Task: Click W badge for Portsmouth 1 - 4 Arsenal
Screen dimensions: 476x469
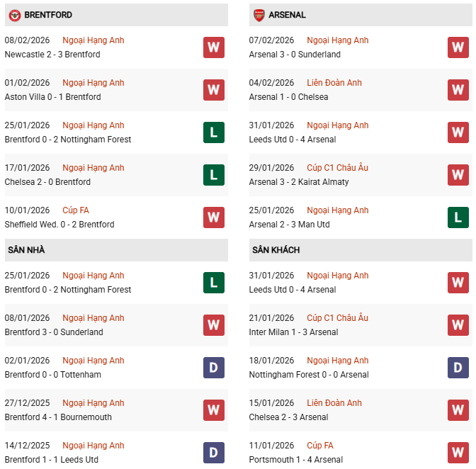Action: tap(458, 453)
